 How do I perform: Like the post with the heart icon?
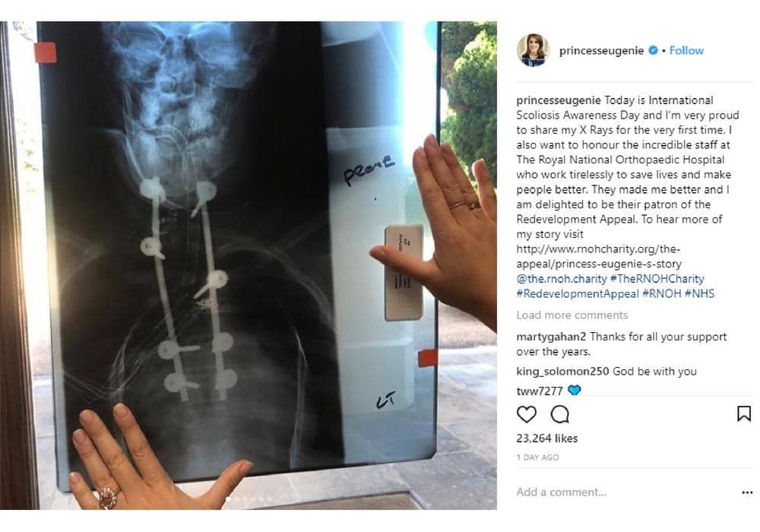click(527, 415)
